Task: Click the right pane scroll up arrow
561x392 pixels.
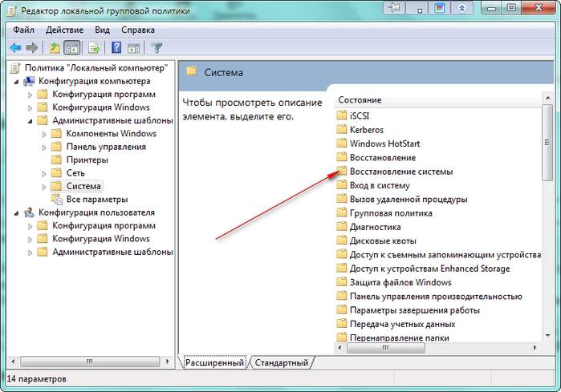Action: point(548,98)
